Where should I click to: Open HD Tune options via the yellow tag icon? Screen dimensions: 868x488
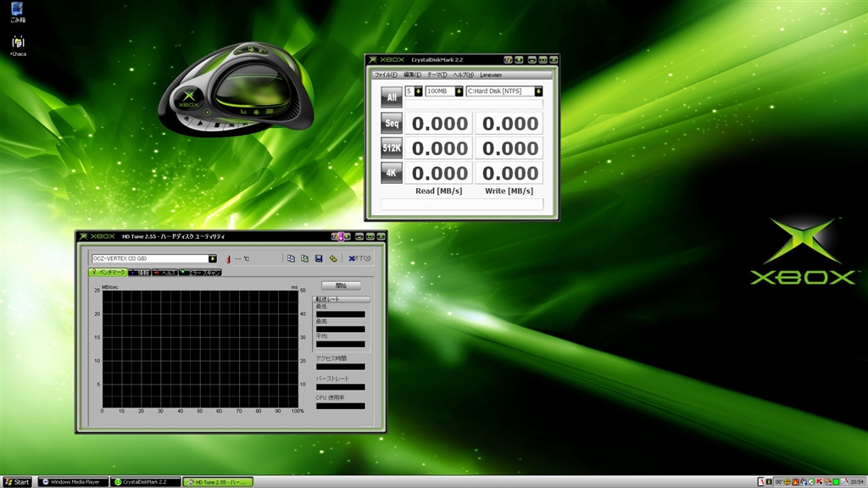(x=333, y=258)
